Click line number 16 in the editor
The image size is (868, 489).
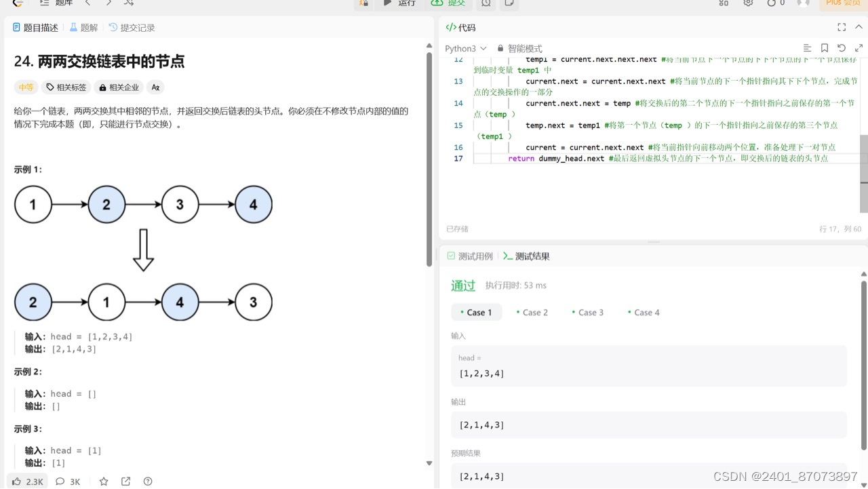coord(458,147)
